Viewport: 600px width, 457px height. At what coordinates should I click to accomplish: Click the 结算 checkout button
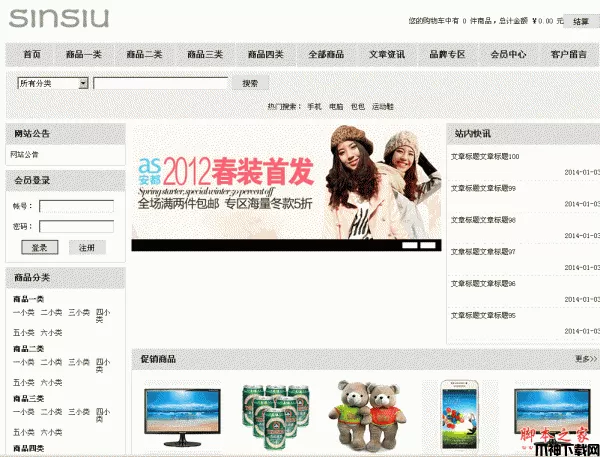pyautogui.click(x=581, y=21)
